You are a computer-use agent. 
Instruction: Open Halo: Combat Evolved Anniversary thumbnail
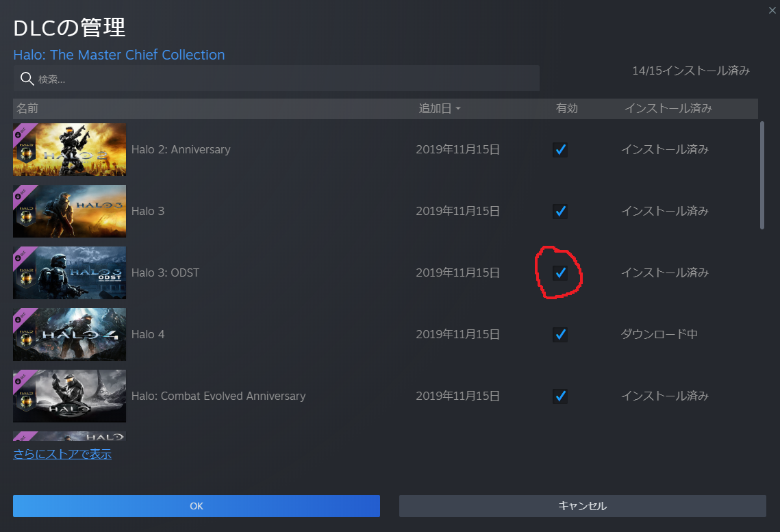point(70,396)
